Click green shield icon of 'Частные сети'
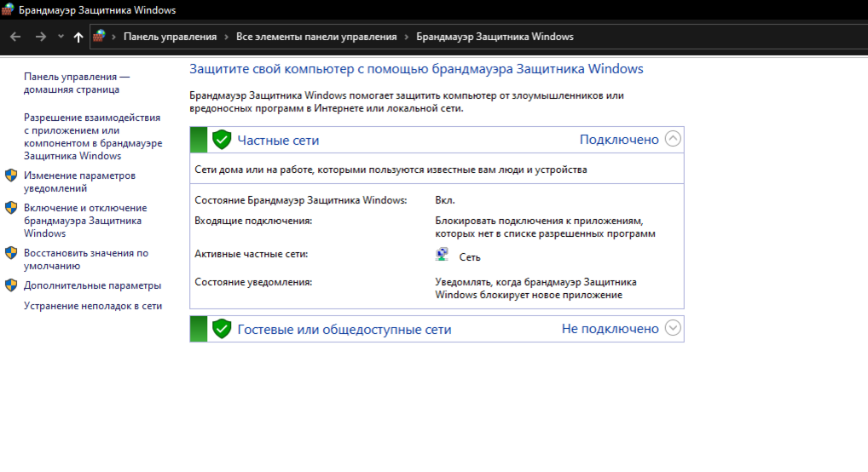 click(x=222, y=140)
